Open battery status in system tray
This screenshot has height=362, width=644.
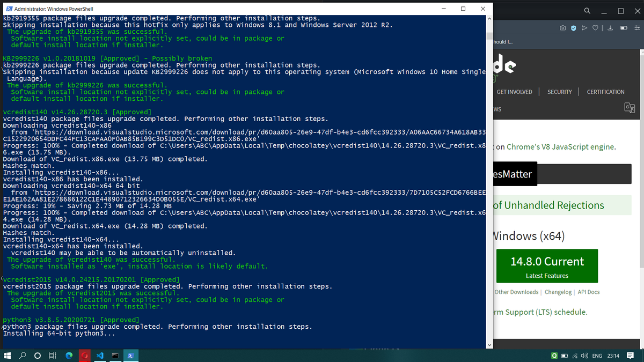point(565,356)
